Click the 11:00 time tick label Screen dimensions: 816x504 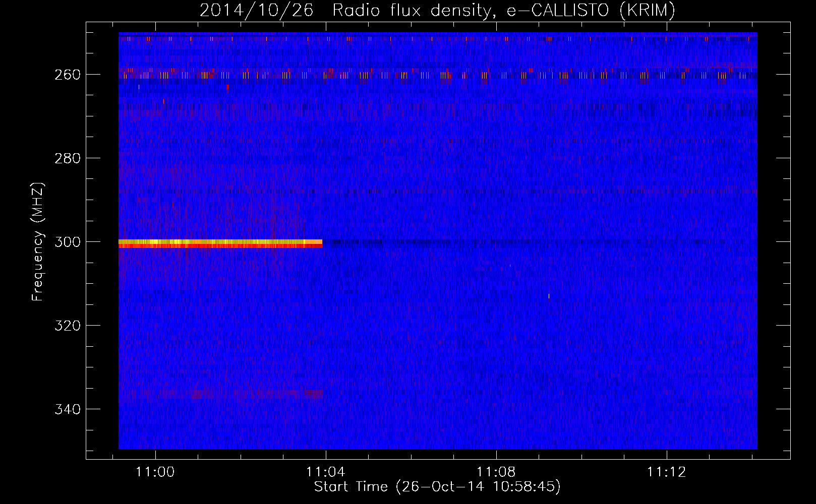click(x=155, y=472)
